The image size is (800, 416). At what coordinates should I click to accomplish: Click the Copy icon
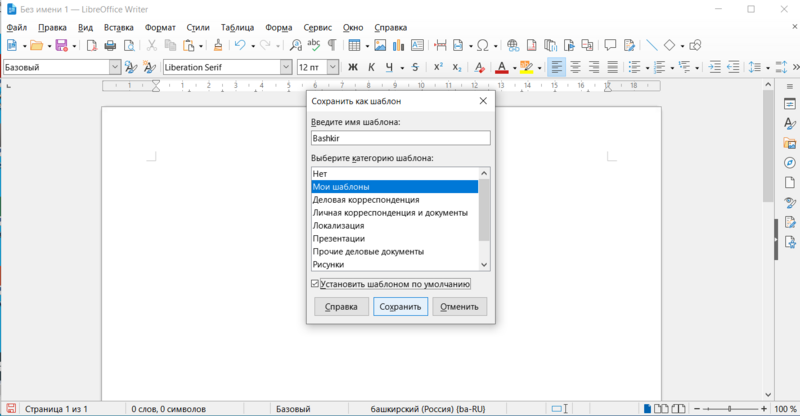pos(170,45)
